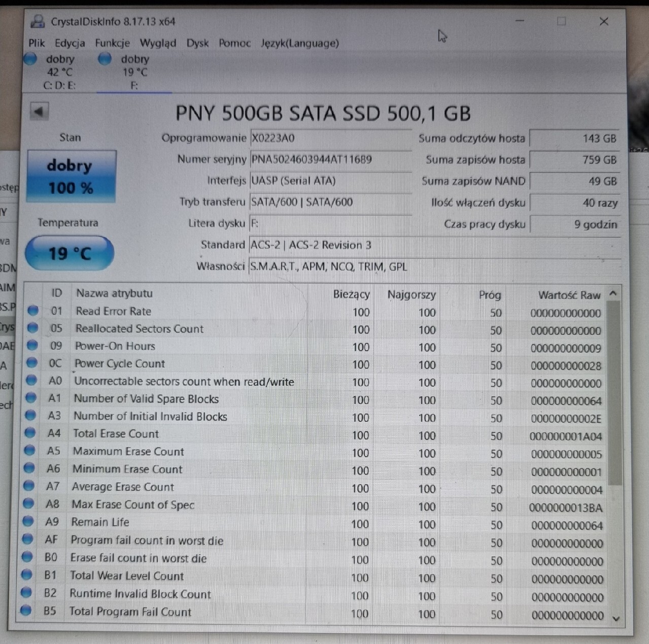The width and height of the screenshot is (649, 644).
Task: Click status dot for Read Error Rate
Action: click(33, 311)
